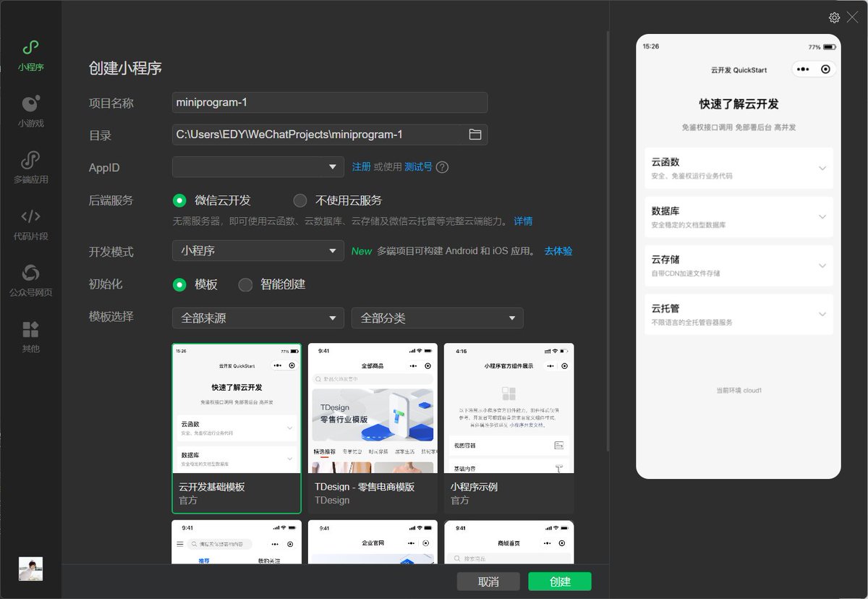Select TDesign 零售电商模版 template
Screen dimensions: 868x599
tap(373, 428)
